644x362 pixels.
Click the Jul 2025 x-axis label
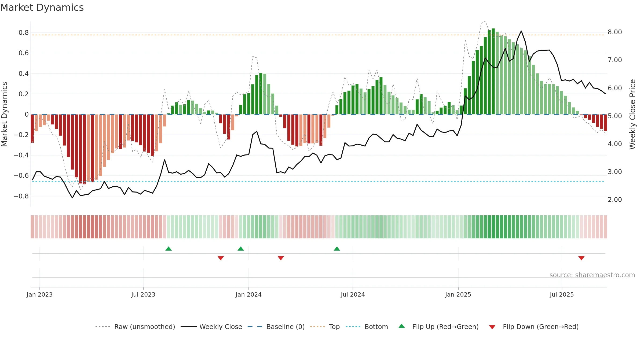click(x=562, y=294)
